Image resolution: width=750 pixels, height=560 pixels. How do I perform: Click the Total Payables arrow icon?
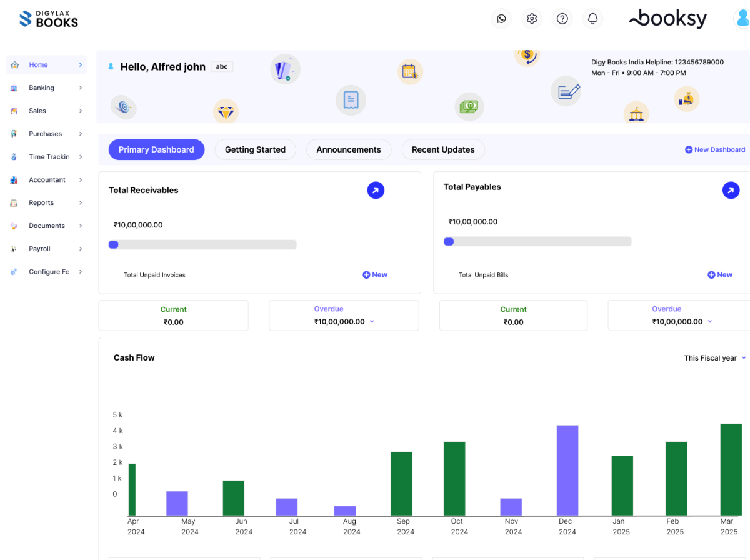(x=731, y=191)
